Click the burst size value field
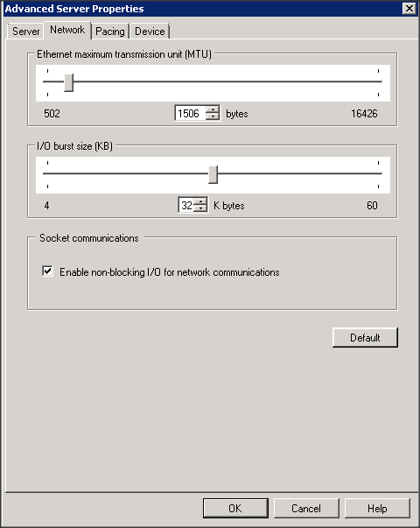Image resolution: width=420 pixels, height=528 pixels. pos(186,205)
